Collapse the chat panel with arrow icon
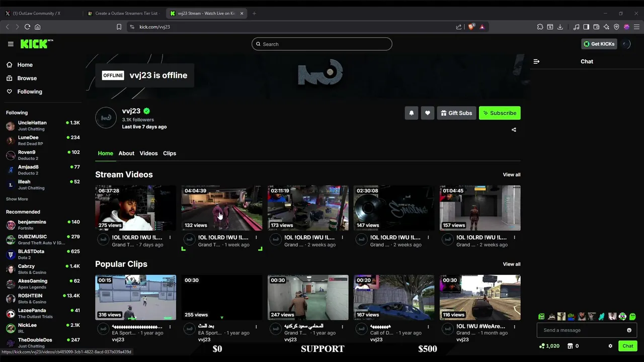644x362 pixels. pyautogui.click(x=536, y=61)
